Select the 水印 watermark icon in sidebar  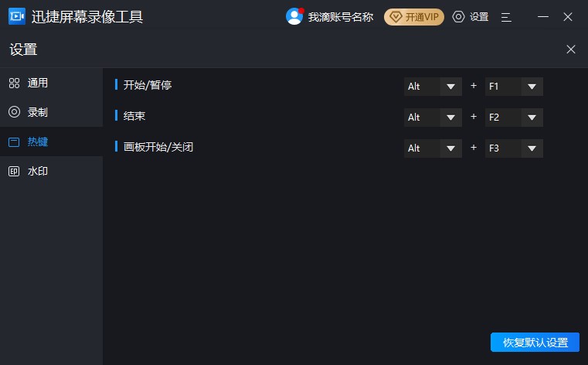coord(14,171)
